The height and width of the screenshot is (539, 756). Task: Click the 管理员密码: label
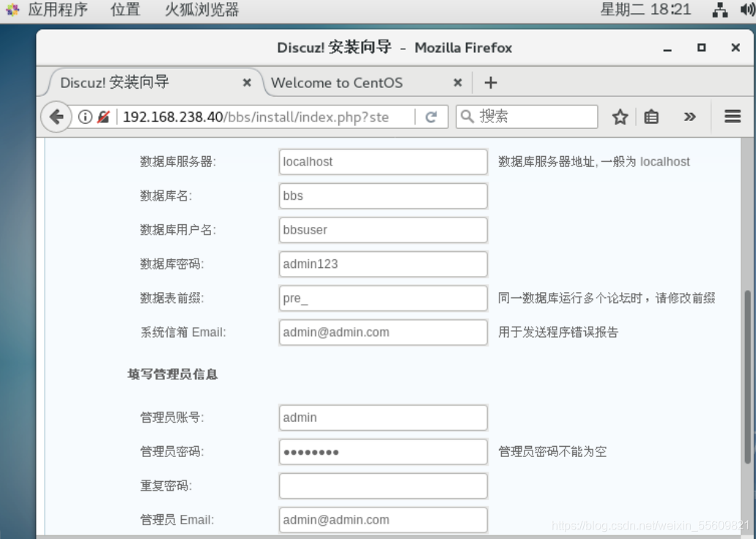point(172,452)
